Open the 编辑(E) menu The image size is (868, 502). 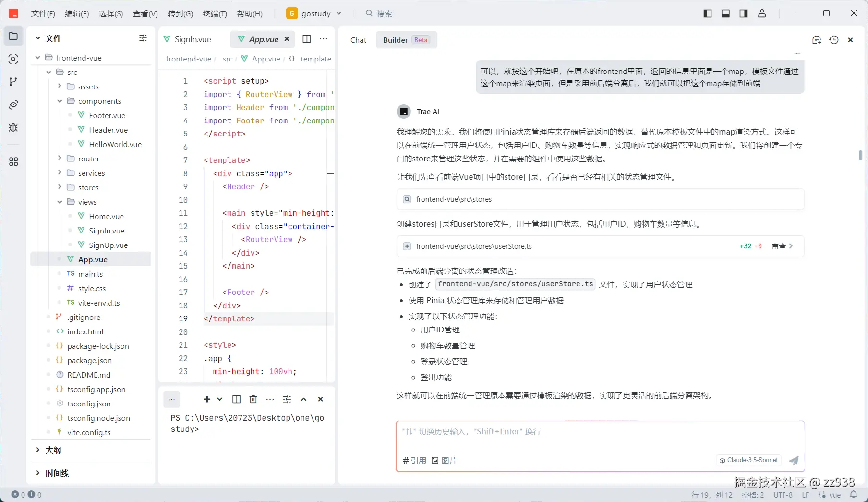pyautogui.click(x=77, y=13)
